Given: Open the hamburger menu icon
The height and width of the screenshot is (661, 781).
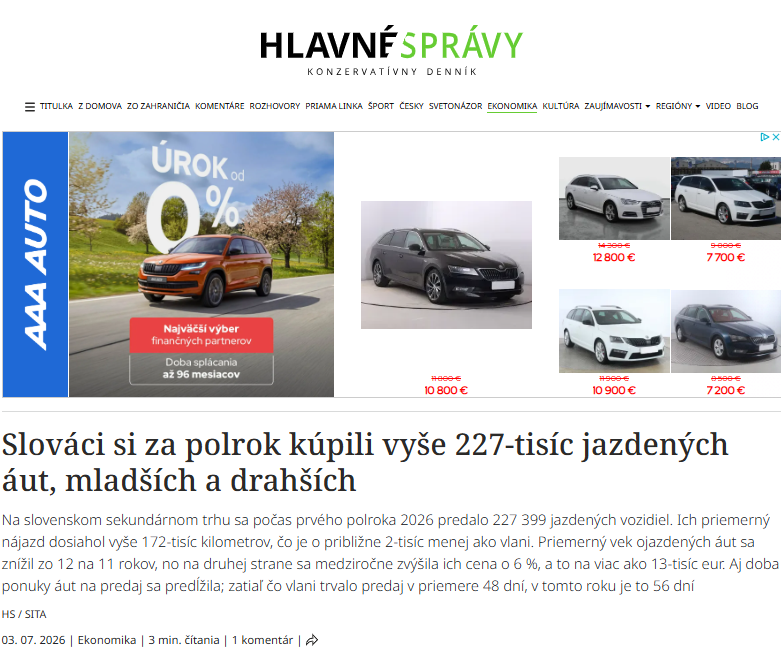Looking at the screenshot, I should 30,107.
